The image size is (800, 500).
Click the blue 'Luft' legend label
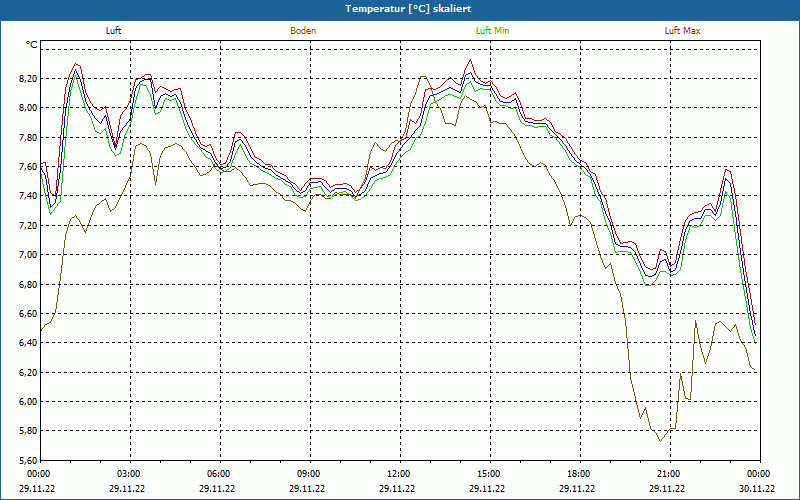113,31
